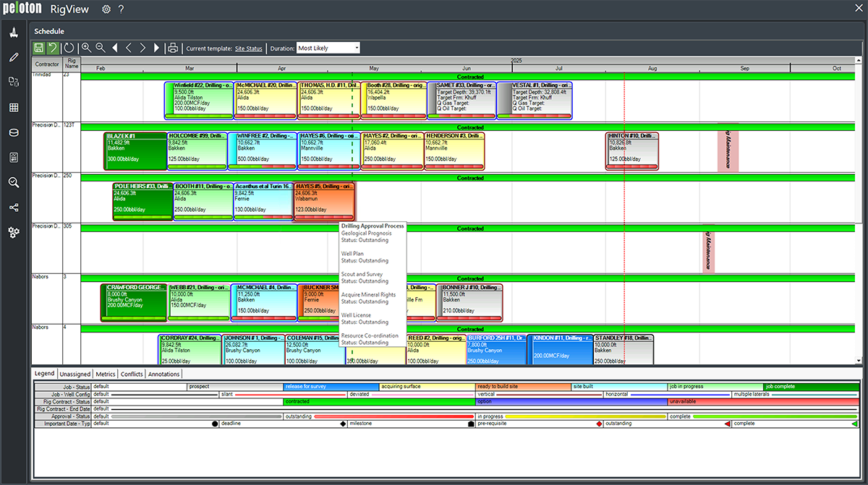Save the schedule using the green disk icon
This screenshot has width=868, height=485.
38,48
